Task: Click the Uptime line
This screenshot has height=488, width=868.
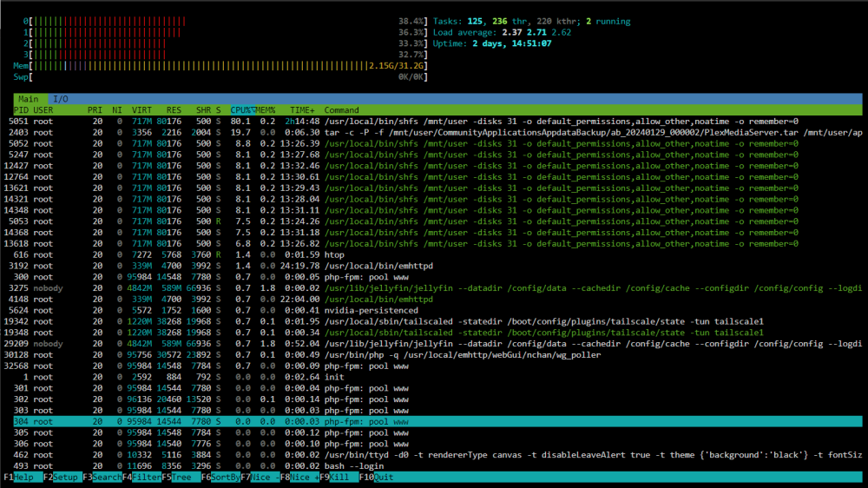Action: click(492, 43)
